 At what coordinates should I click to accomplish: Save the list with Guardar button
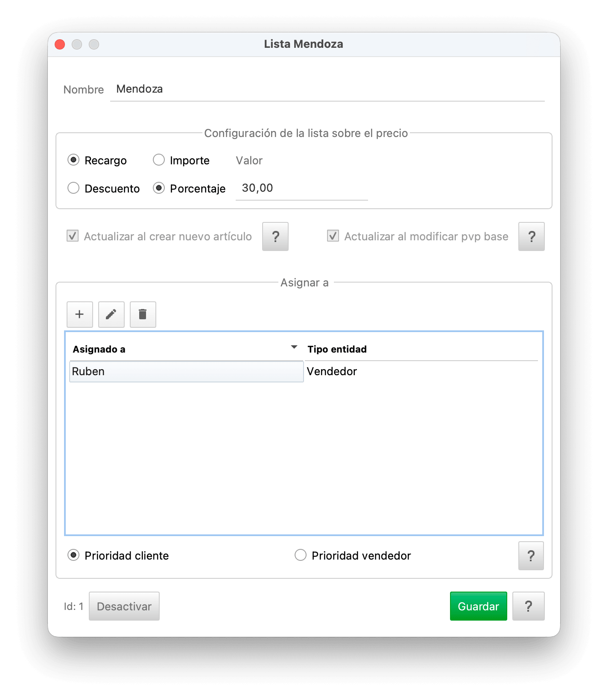pyautogui.click(x=478, y=606)
